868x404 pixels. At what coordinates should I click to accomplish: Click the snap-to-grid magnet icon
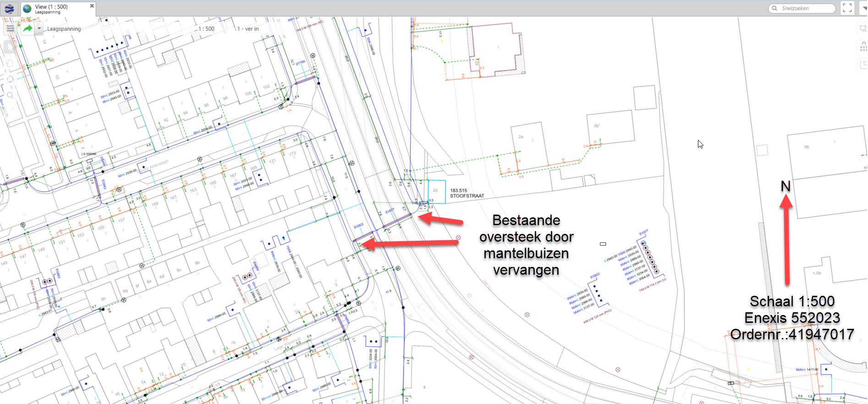(x=863, y=47)
